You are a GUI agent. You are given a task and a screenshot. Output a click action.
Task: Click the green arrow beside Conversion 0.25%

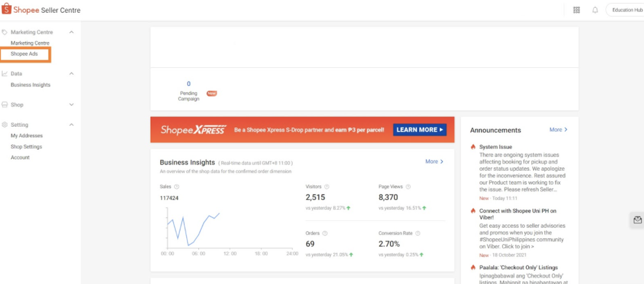[422, 255]
